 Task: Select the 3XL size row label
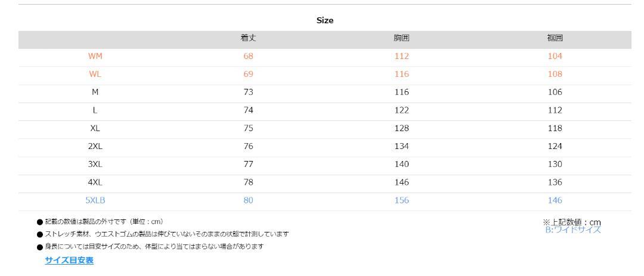pyautogui.click(x=95, y=165)
